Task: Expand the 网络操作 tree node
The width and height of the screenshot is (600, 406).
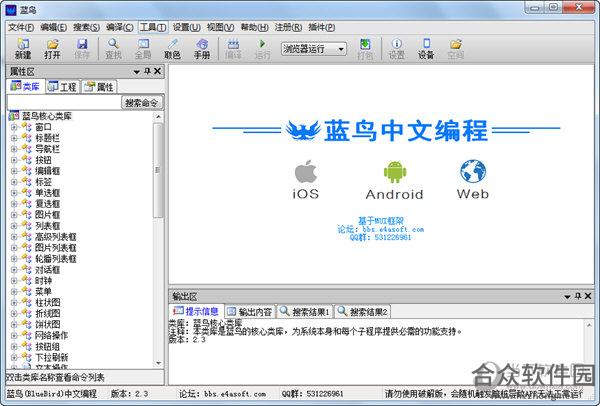Action: tap(14, 336)
